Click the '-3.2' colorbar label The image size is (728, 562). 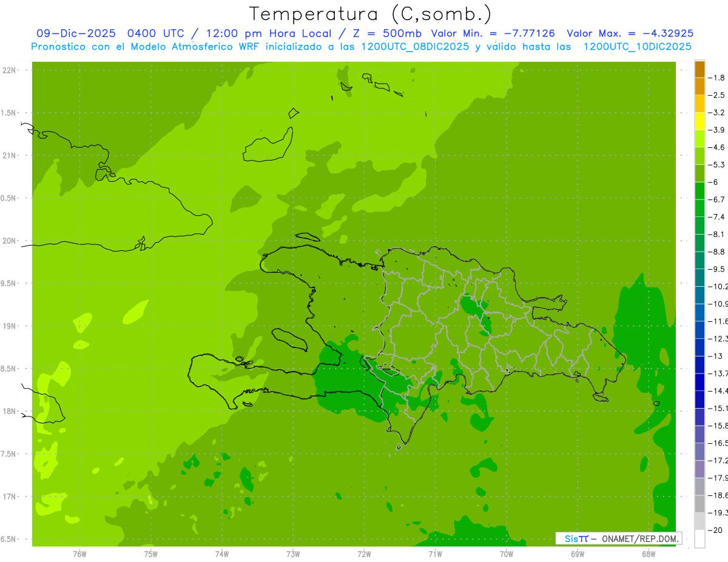point(716,113)
